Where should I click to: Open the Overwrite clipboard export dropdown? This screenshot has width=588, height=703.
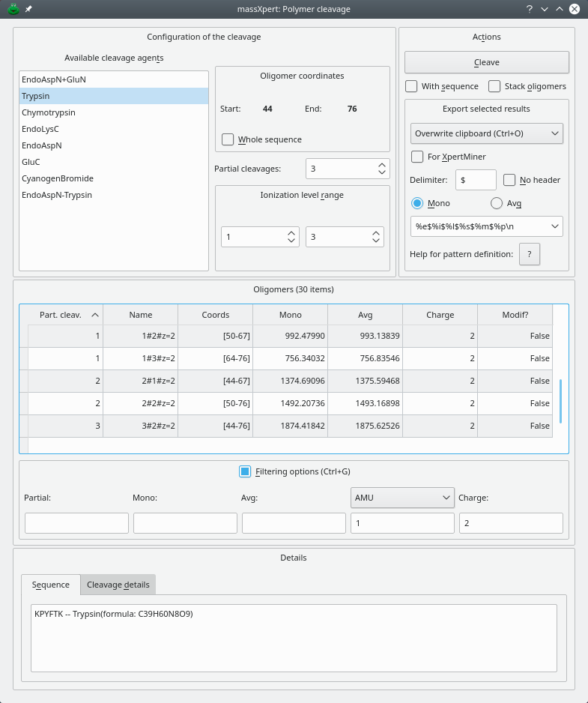click(487, 133)
